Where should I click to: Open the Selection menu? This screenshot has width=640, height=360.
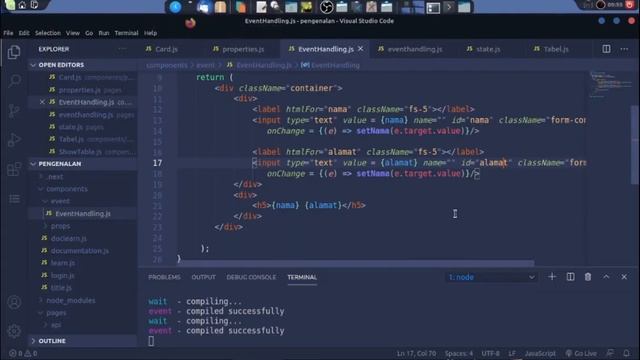point(47,33)
